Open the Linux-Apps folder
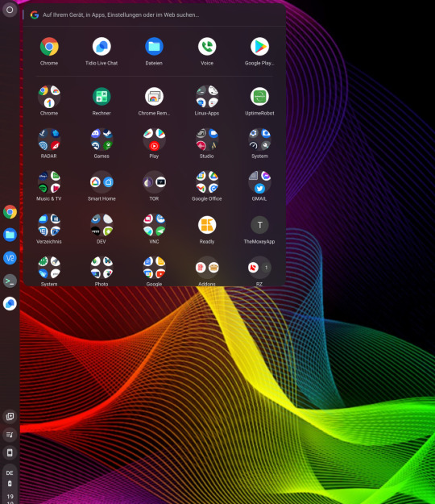Viewport: 435px width, 504px height. pos(207,97)
